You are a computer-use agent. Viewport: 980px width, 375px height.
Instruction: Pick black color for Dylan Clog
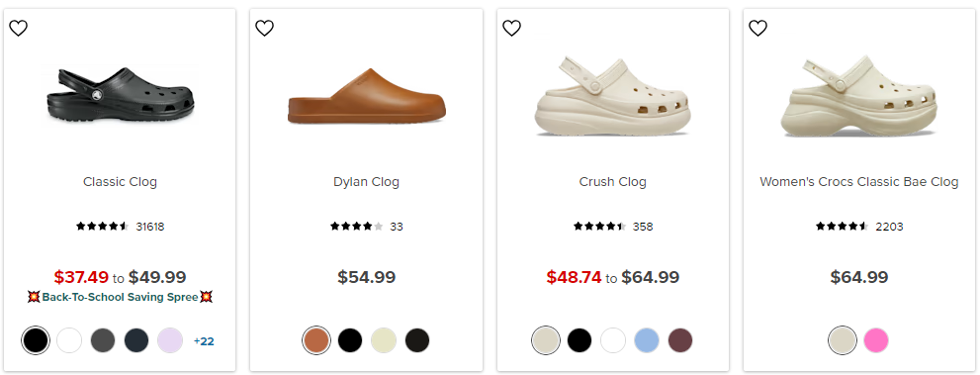[x=350, y=340]
